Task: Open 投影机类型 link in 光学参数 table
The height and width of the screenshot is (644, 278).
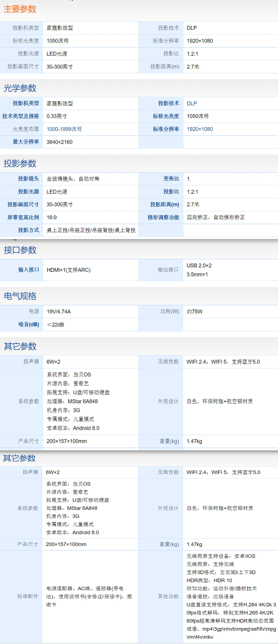Action: pos(26,103)
